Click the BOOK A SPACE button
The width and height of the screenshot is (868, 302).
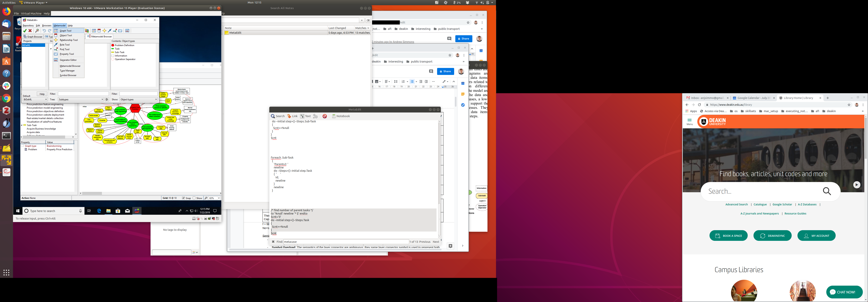pyautogui.click(x=728, y=236)
